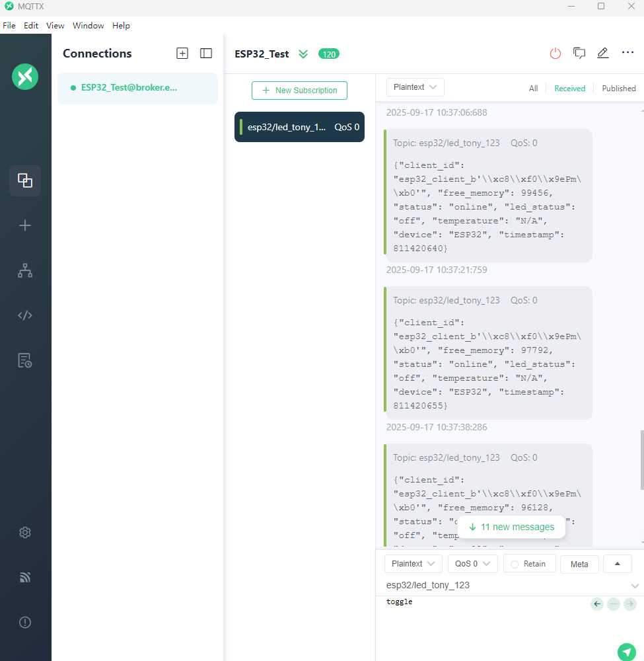The height and width of the screenshot is (661, 644).
Task: Open the View menu
Action: 55,26
